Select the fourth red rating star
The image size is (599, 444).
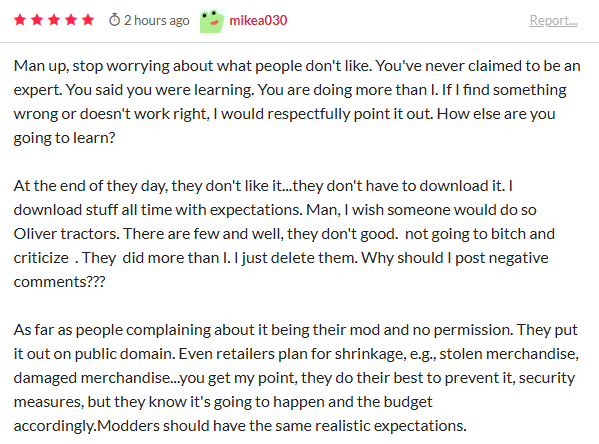(x=71, y=19)
